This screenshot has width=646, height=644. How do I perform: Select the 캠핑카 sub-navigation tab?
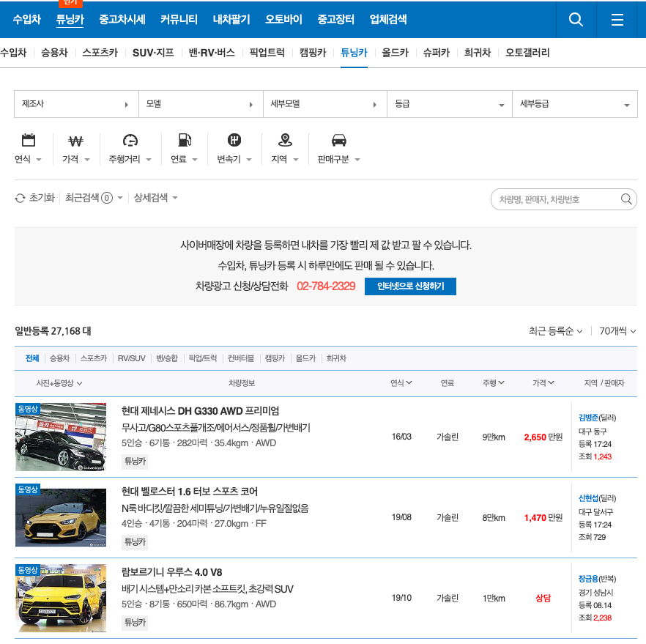[x=313, y=53]
